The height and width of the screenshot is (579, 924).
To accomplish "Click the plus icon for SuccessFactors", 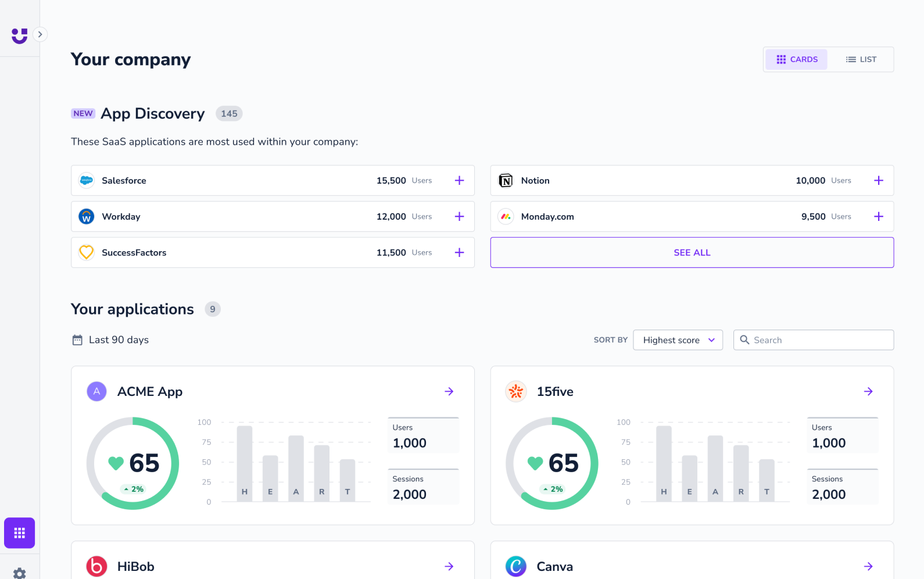I will point(459,252).
